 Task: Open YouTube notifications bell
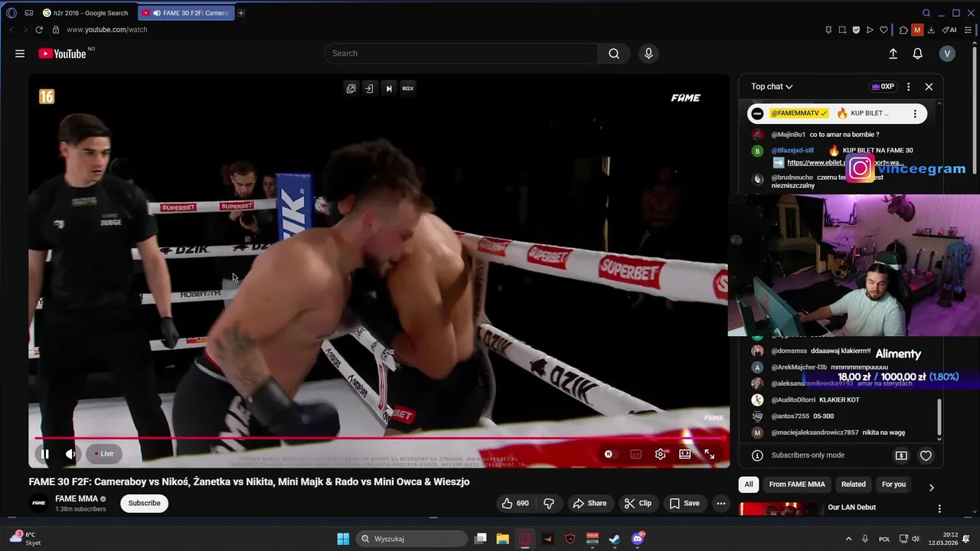(917, 54)
